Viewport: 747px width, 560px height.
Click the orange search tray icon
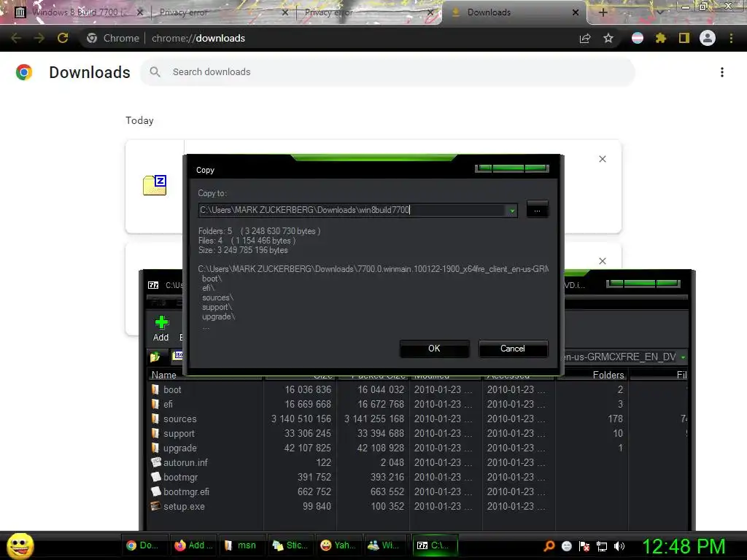pos(549,545)
